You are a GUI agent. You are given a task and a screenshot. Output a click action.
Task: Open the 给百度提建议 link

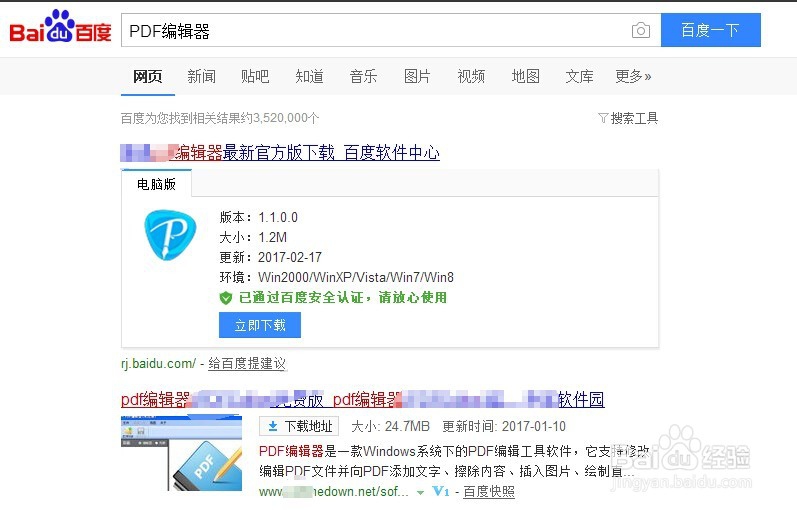pos(247,364)
